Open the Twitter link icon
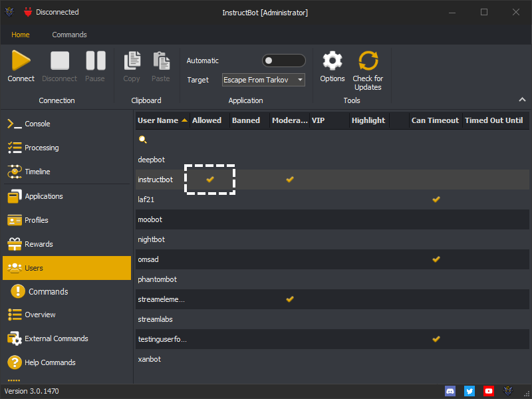 (x=469, y=391)
